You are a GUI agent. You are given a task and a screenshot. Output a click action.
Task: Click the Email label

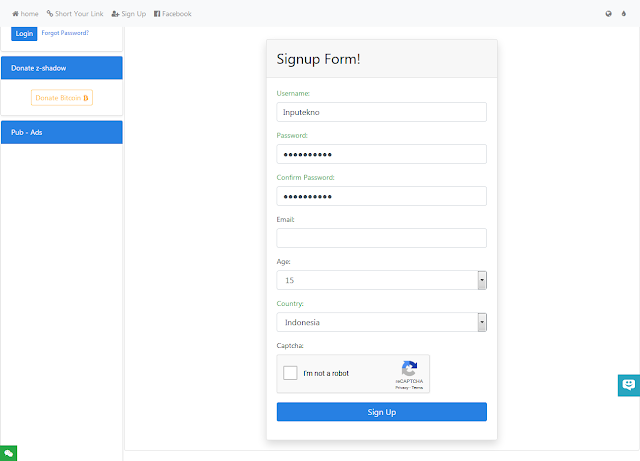[285, 219]
